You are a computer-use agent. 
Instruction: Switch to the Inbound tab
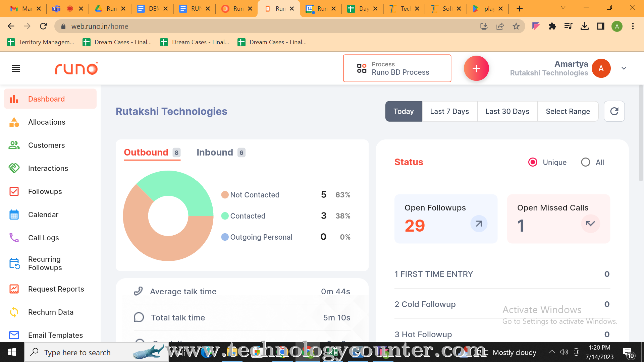(221, 153)
